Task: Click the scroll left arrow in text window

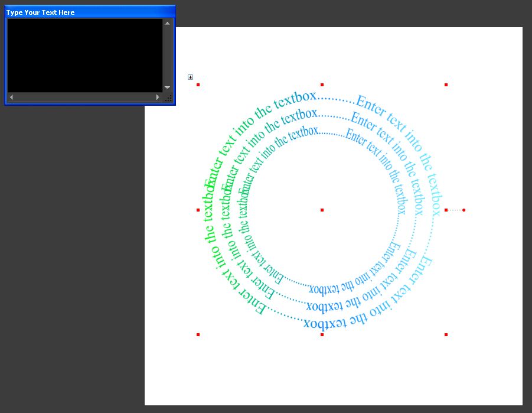Action: point(11,97)
